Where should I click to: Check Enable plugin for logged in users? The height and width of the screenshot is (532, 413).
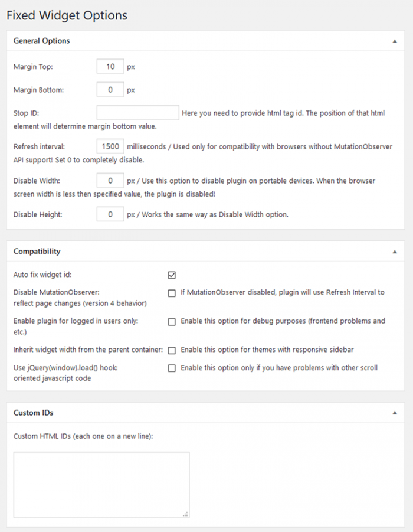(172, 322)
